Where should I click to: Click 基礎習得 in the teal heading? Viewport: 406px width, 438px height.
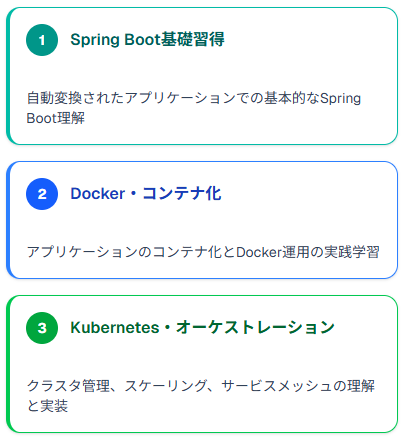[x=193, y=40]
